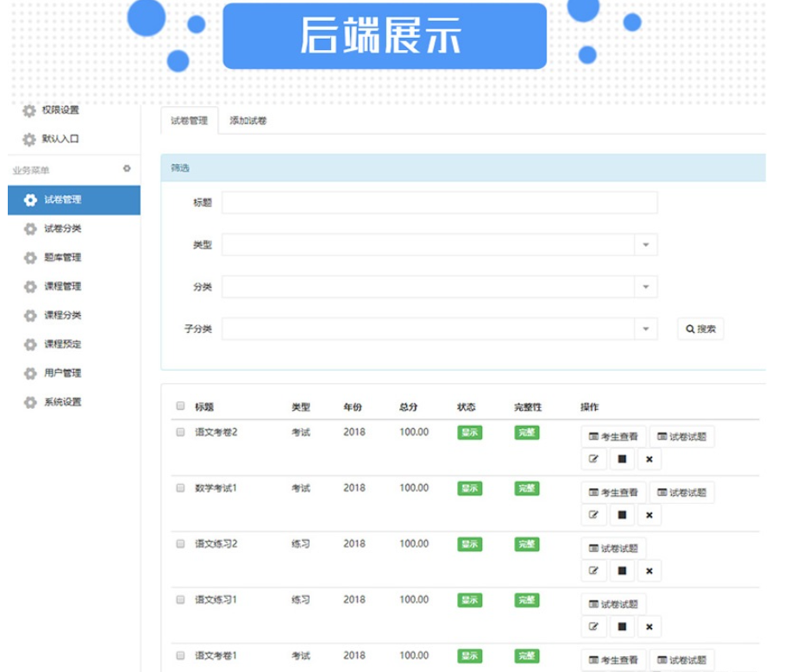Click the black square stop icon for 数学考试1

click(x=622, y=515)
